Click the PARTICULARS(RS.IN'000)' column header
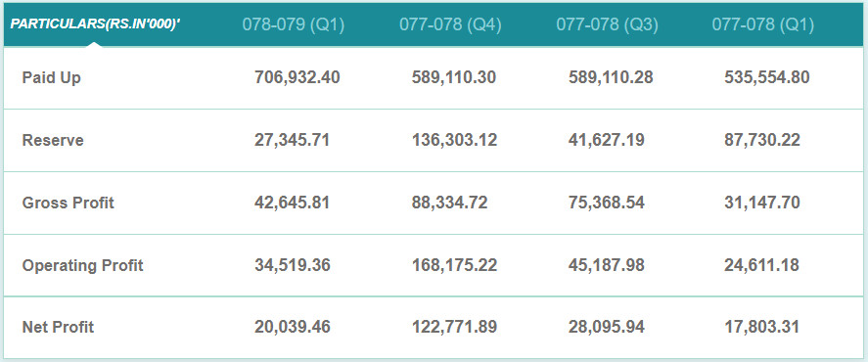Viewport: 868px width, 362px height. (95, 24)
